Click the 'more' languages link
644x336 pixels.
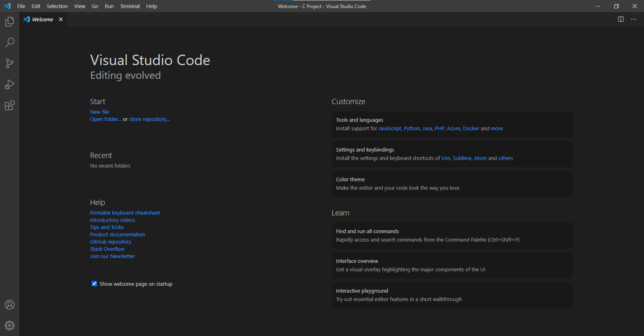(497, 128)
